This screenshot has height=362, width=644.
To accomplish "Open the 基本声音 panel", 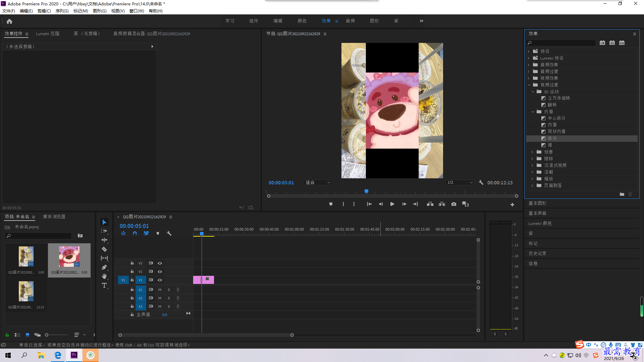I will (x=537, y=214).
